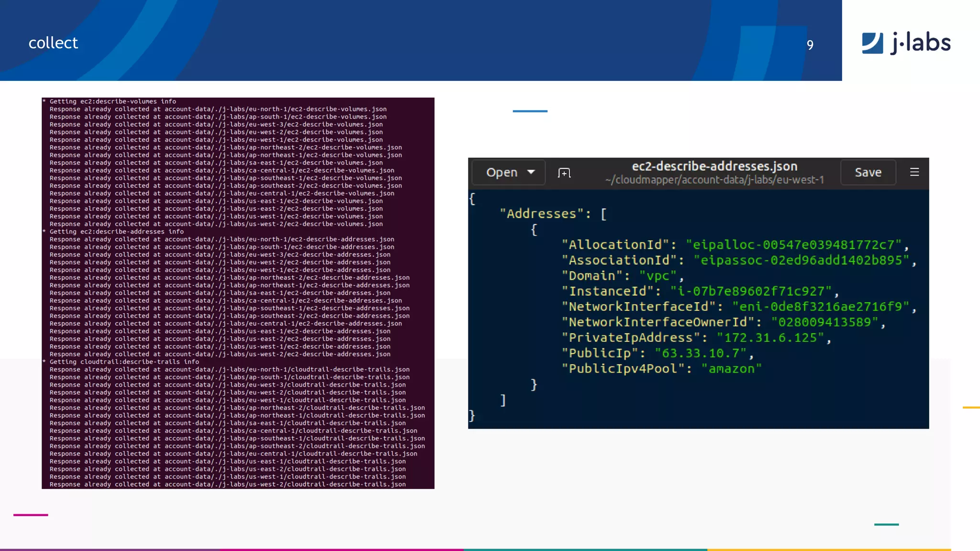
Task: Click the PublicIpv4Pool value "amazon"
Action: (731, 369)
